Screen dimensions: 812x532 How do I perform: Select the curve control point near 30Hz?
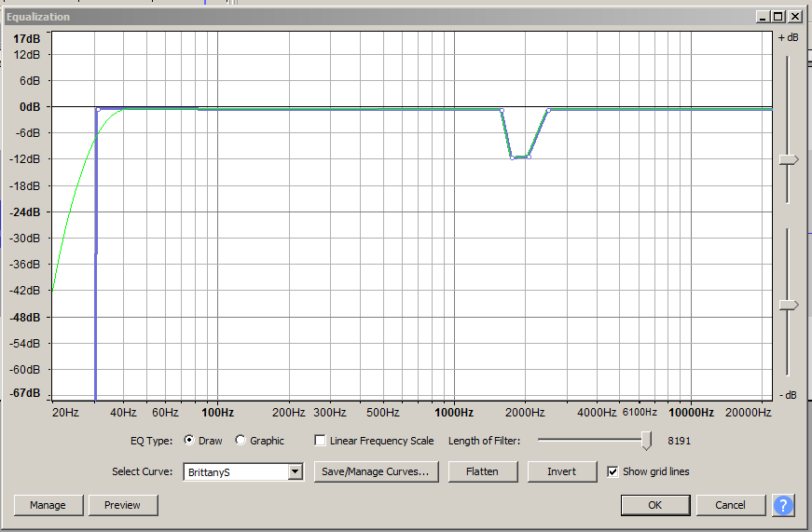[x=98, y=110]
